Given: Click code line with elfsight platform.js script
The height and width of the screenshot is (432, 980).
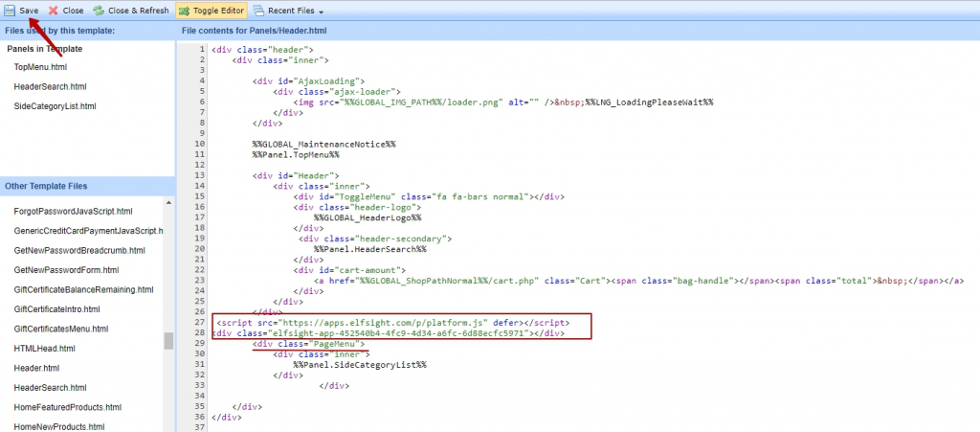Looking at the screenshot, I should coord(392,323).
